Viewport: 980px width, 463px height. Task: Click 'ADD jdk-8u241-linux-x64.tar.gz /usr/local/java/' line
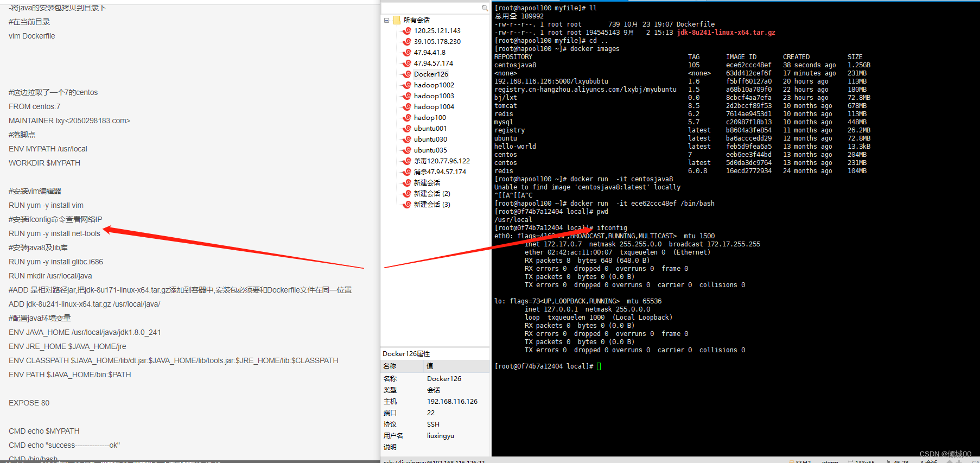tap(85, 304)
